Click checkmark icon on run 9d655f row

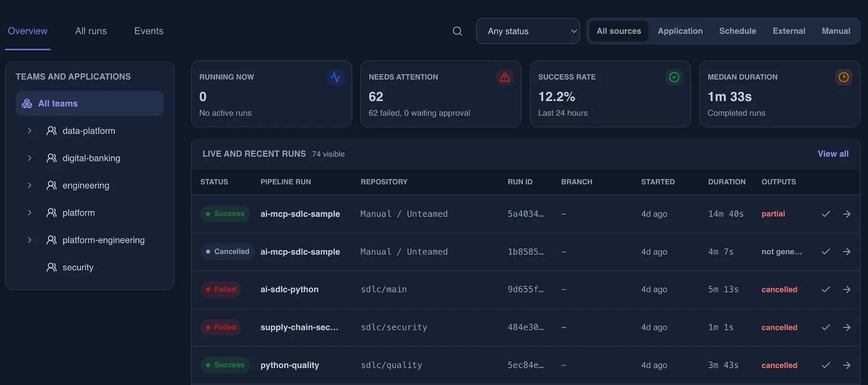pyautogui.click(x=826, y=290)
